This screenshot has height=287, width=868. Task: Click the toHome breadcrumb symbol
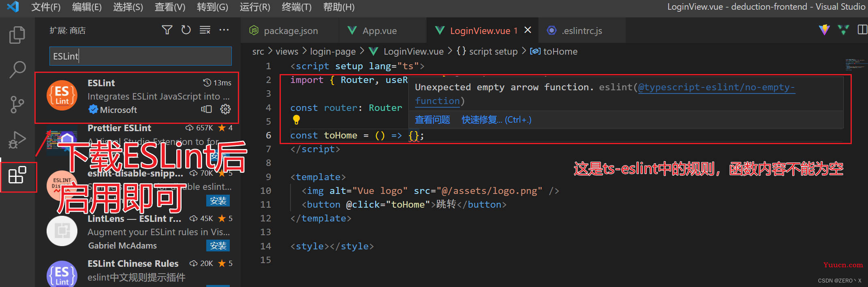point(560,51)
